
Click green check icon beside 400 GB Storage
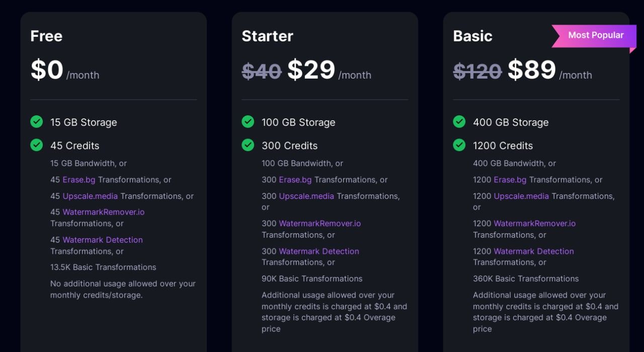pos(459,122)
